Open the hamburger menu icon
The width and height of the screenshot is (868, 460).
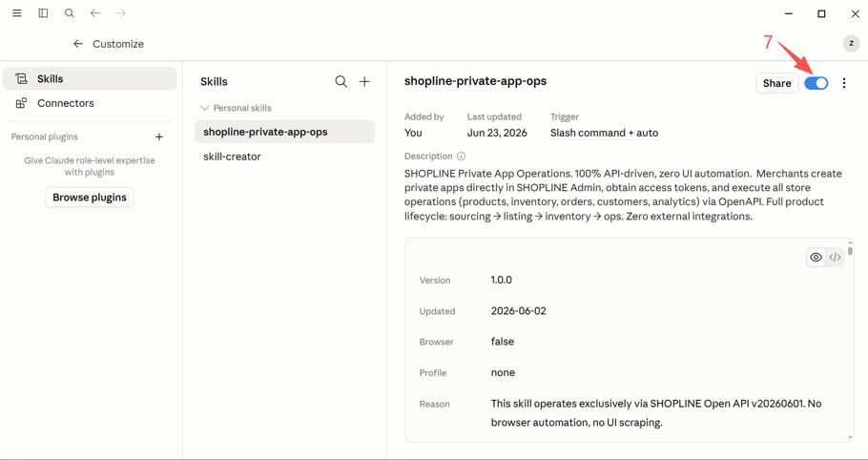pos(17,13)
